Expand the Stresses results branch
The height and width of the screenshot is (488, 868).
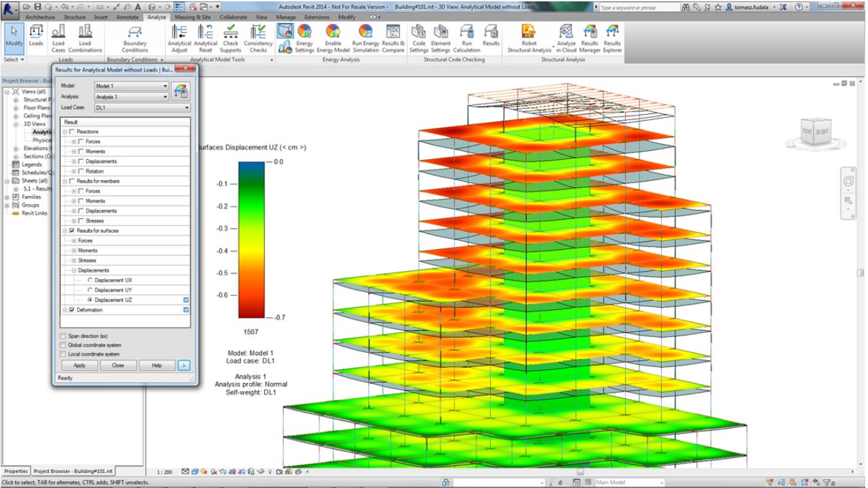74,260
